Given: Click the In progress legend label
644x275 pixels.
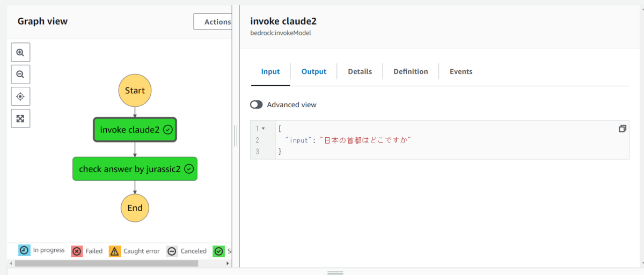Looking at the screenshot, I should point(49,250).
